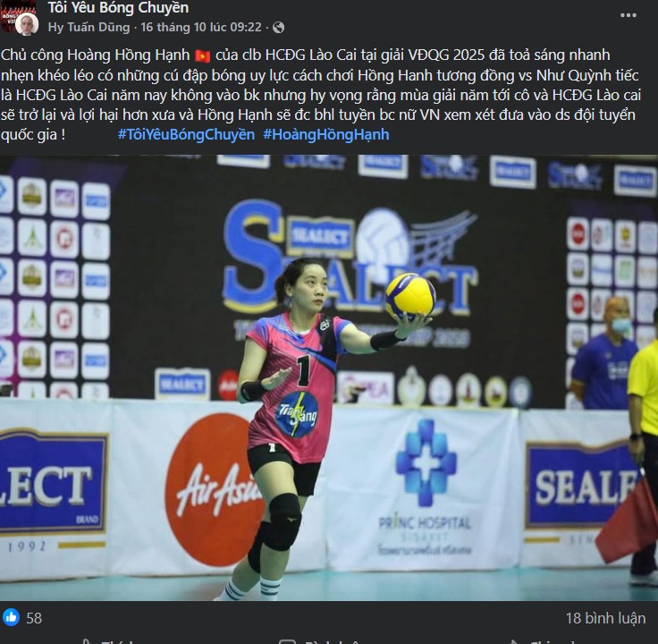Expand the 18 bình luận comments
This screenshot has height=644, width=658.
(x=605, y=618)
